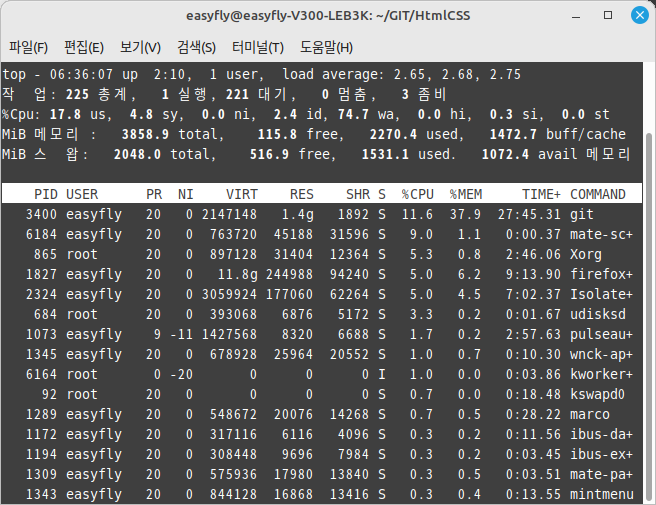Click the mintmenu command name
The height and width of the screenshot is (505, 656).
point(602,495)
